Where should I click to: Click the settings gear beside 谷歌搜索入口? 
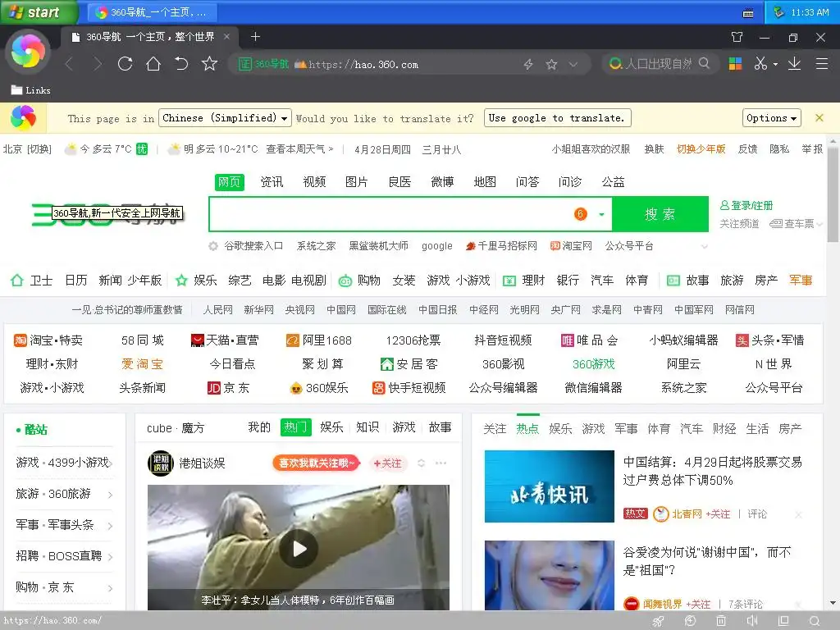(x=213, y=246)
